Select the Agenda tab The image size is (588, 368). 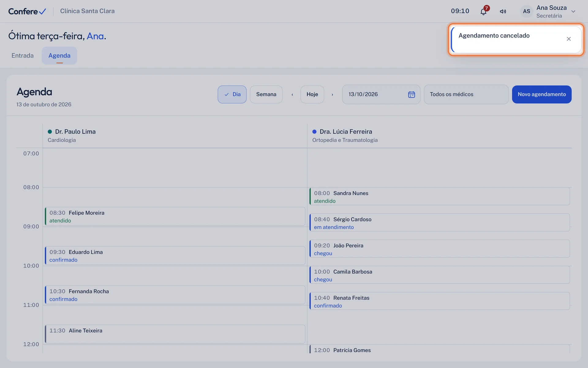(59, 56)
